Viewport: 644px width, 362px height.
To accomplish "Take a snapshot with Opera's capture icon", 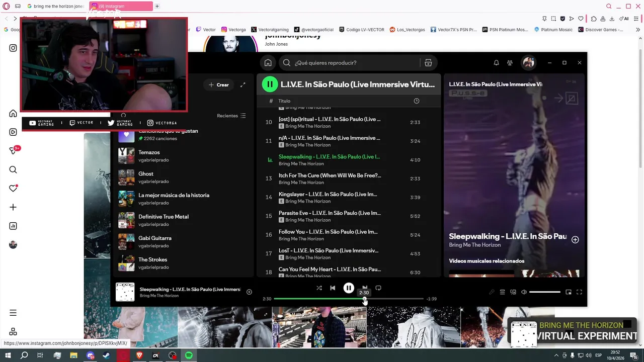I will pyautogui.click(x=553, y=19).
